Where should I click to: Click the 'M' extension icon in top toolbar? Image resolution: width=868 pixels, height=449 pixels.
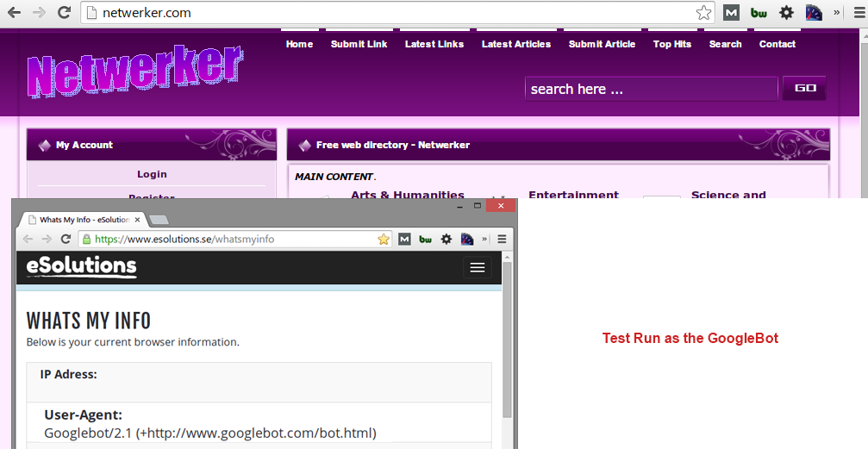point(731,13)
